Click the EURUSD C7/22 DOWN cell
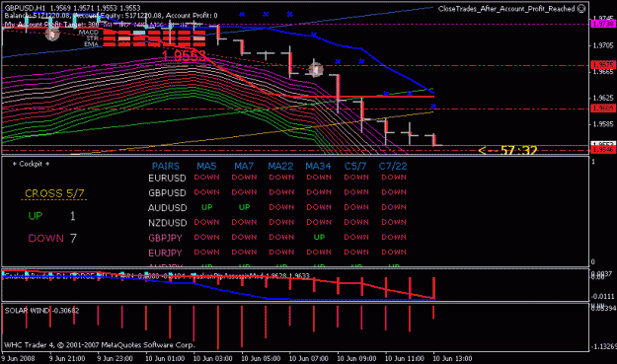Viewport: 617px width, 364px height. (x=394, y=178)
